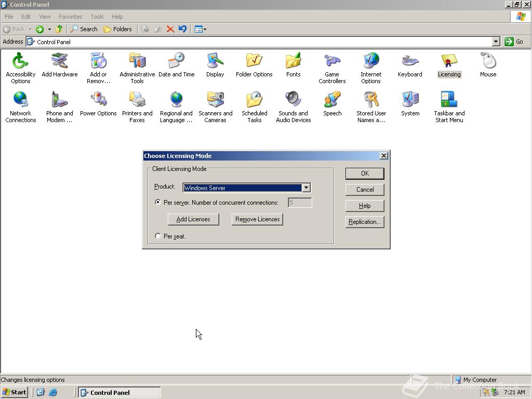
Task: Click the Show Desktop quick launch icon
Action: point(41,392)
